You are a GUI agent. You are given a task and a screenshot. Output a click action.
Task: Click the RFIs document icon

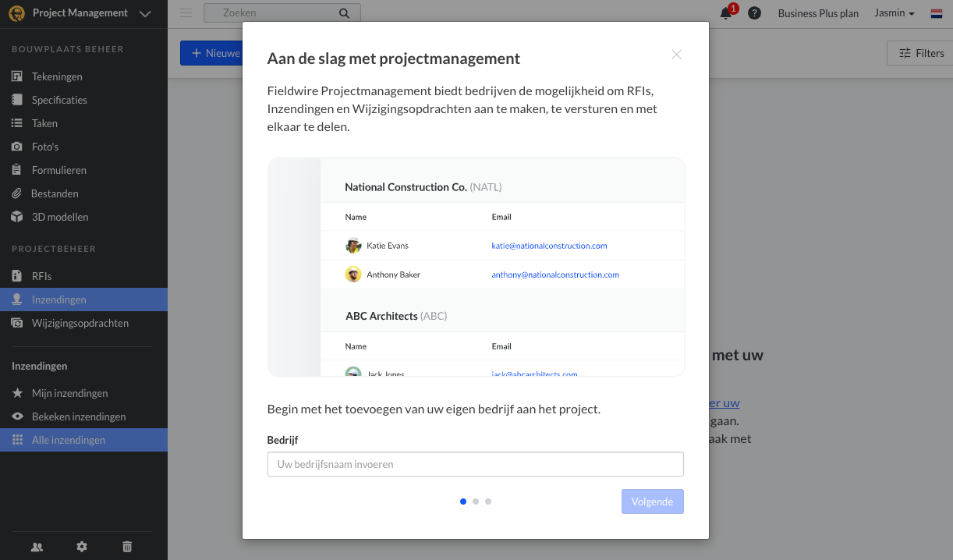pos(17,276)
